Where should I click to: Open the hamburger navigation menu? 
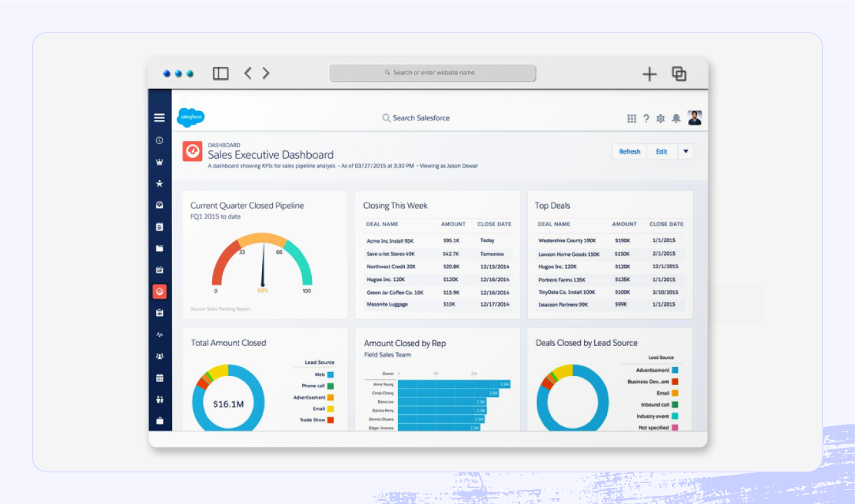pyautogui.click(x=159, y=117)
